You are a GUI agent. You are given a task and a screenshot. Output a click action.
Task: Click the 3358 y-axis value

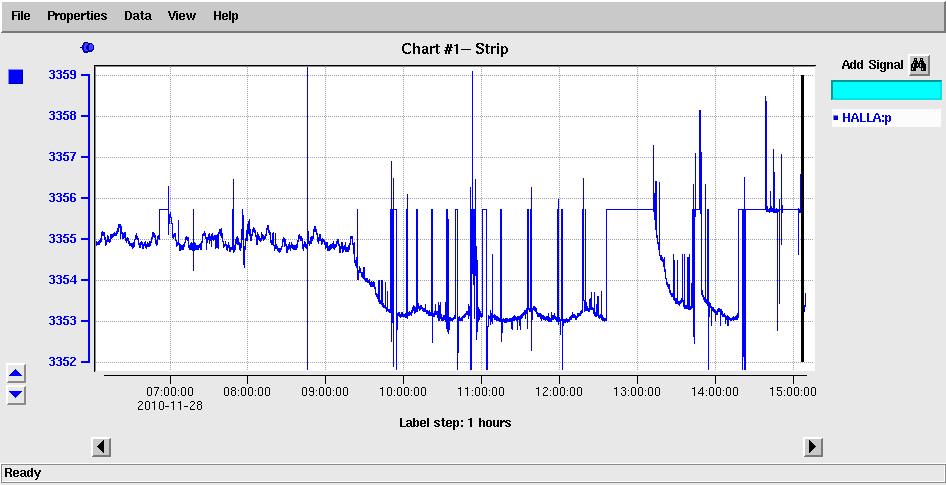click(x=62, y=116)
